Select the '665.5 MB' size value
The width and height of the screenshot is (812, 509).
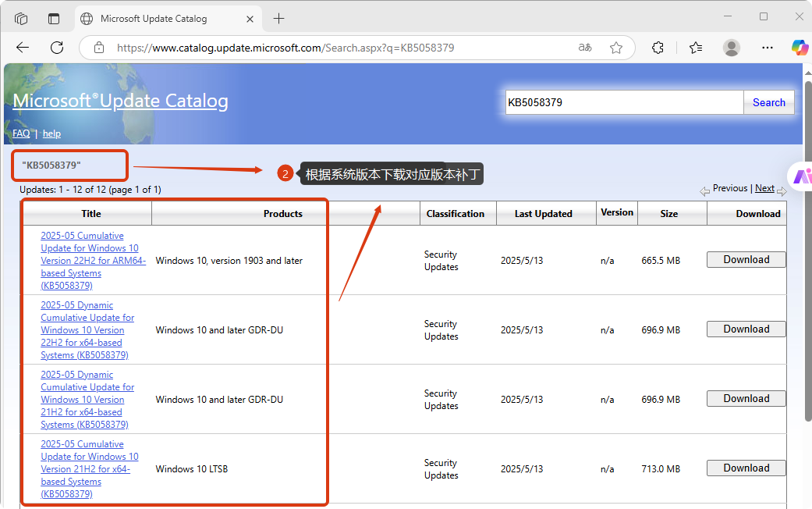(661, 261)
